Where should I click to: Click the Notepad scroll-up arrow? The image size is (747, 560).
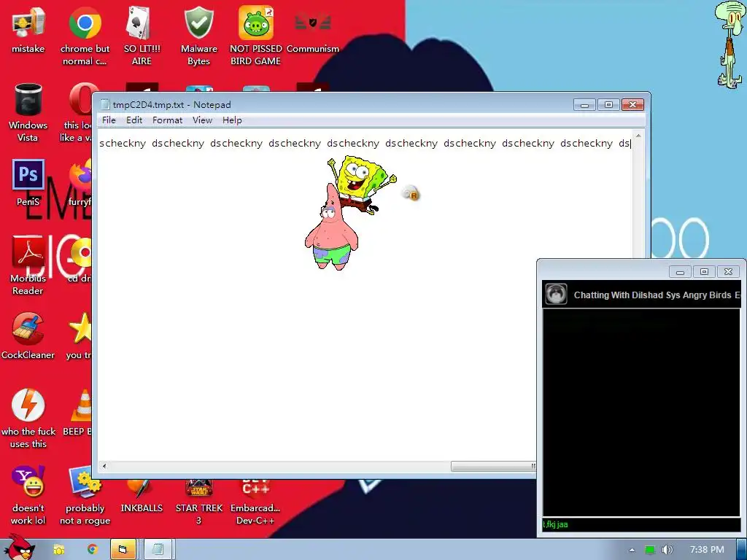(x=638, y=136)
